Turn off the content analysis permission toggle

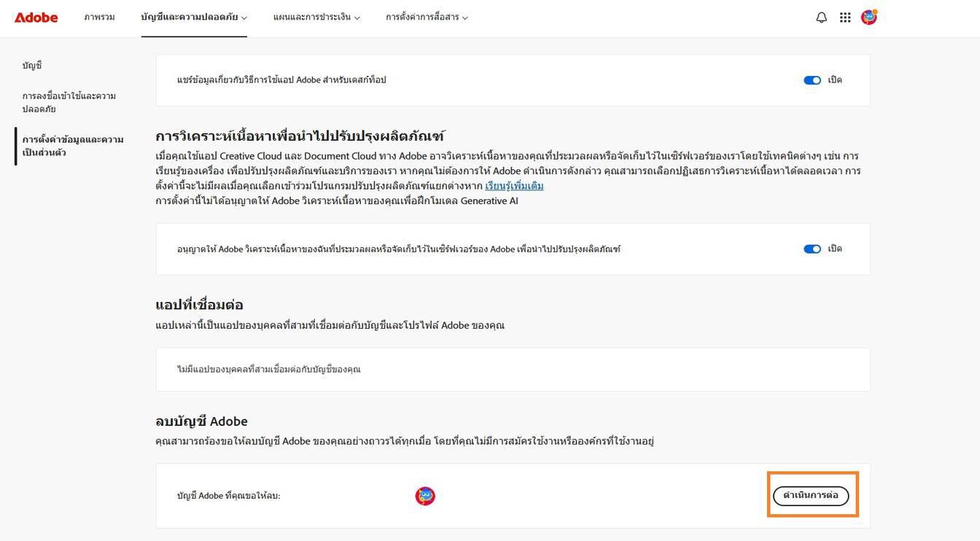[x=812, y=249]
